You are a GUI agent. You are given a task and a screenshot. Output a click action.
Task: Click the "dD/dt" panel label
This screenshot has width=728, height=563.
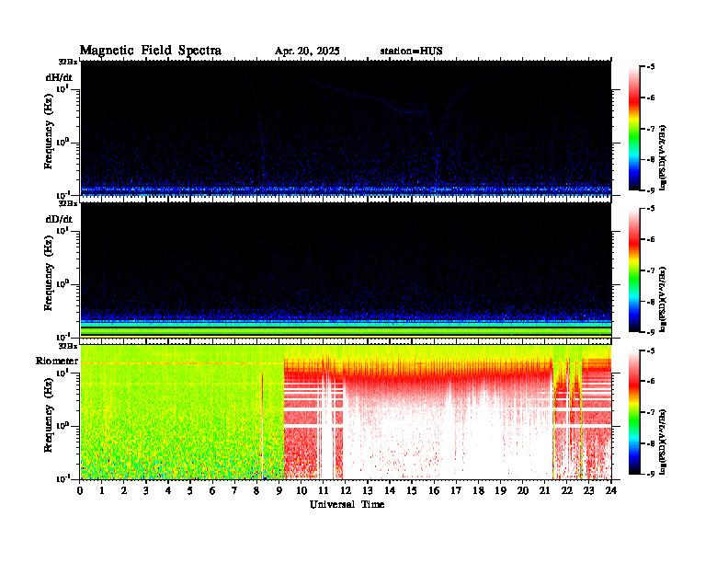(x=59, y=219)
